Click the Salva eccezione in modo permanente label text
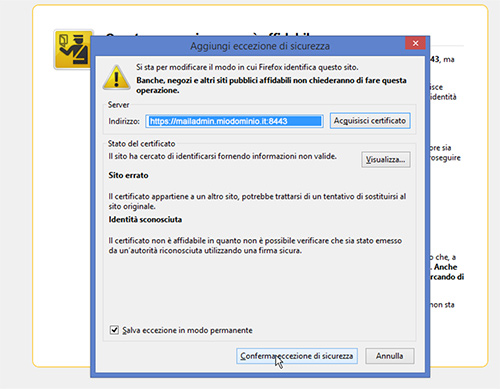The height and width of the screenshot is (389, 500). point(187,330)
